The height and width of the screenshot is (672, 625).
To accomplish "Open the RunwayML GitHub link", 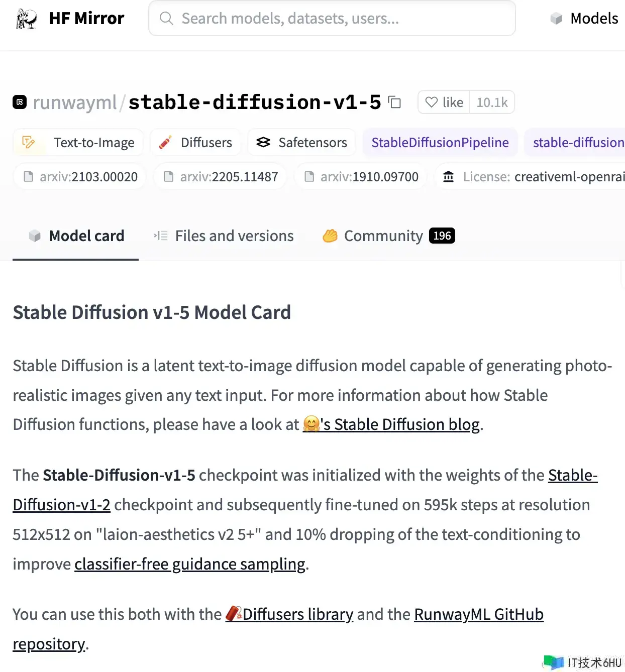I will coord(478,615).
